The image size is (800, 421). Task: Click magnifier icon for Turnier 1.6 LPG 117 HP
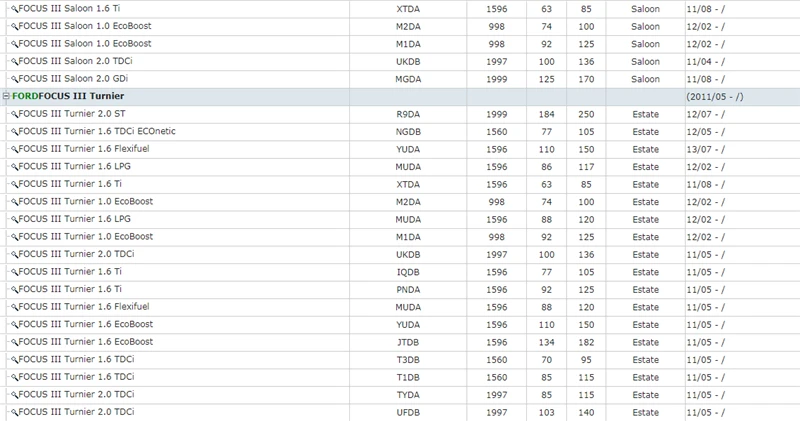coord(14,167)
